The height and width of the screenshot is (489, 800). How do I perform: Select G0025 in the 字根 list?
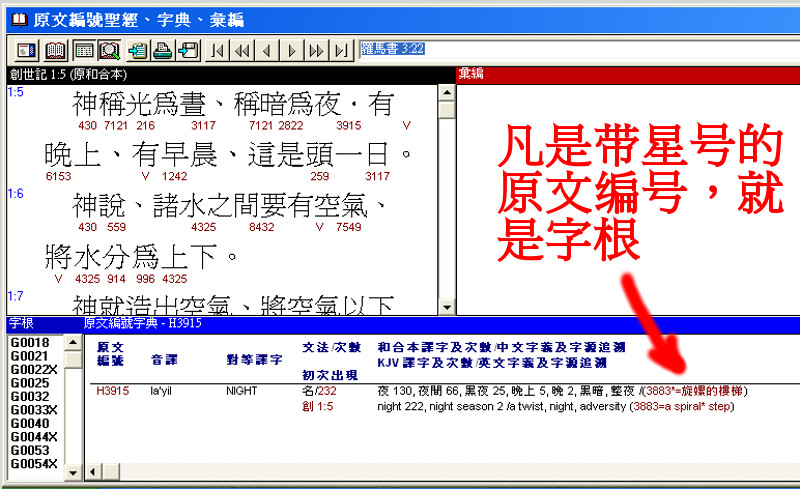coord(30,383)
